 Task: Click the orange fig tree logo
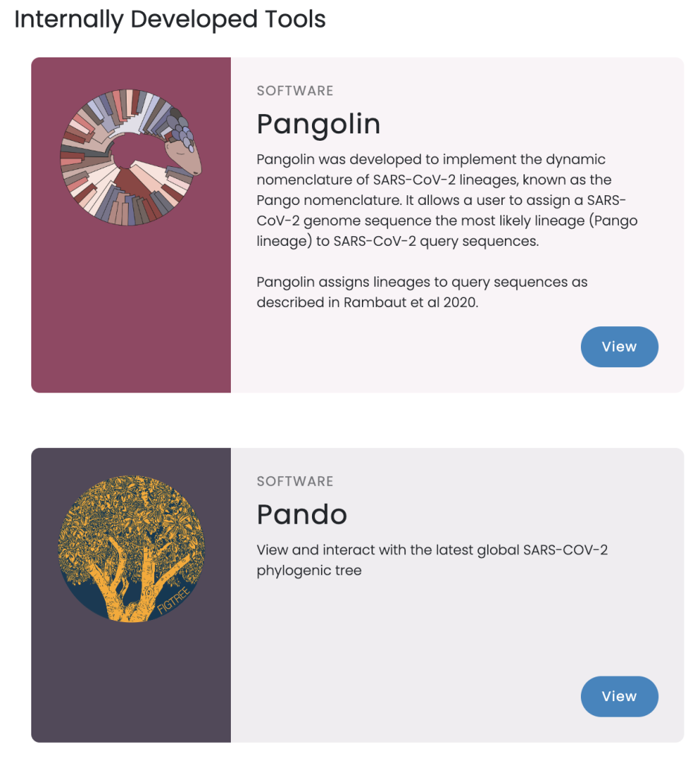[131, 548]
